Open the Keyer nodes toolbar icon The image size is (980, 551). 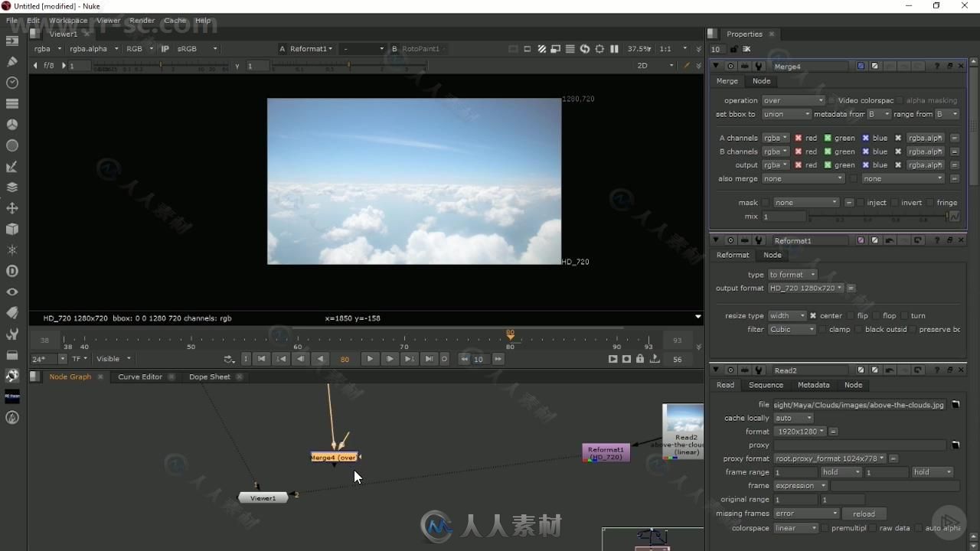12,166
